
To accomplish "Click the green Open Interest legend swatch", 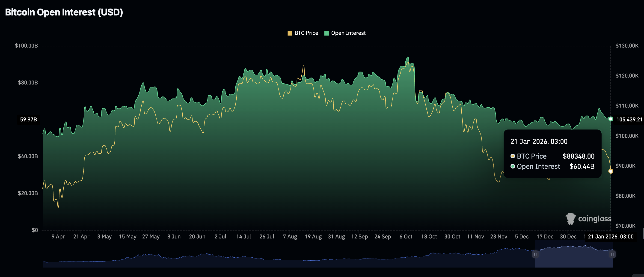I will click(x=326, y=33).
